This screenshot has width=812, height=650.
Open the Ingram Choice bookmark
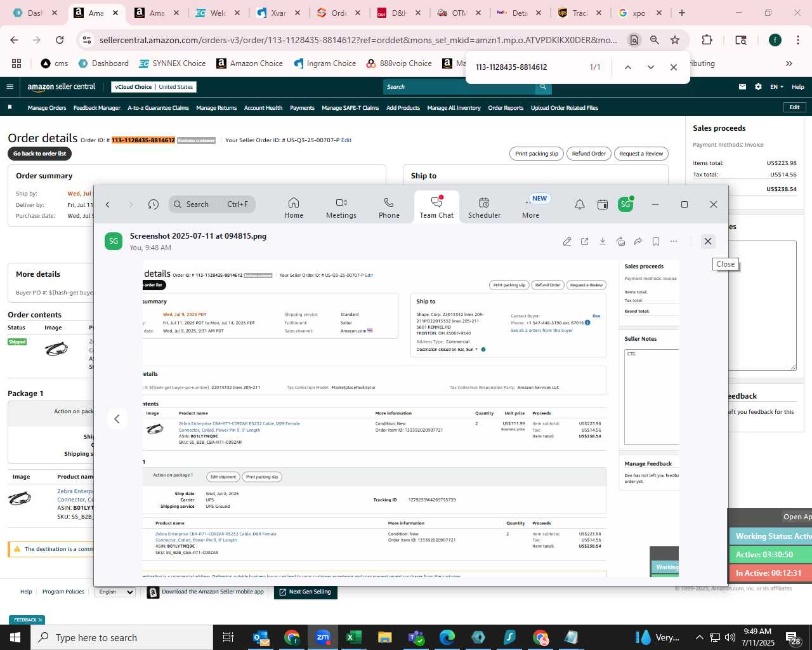[325, 63]
